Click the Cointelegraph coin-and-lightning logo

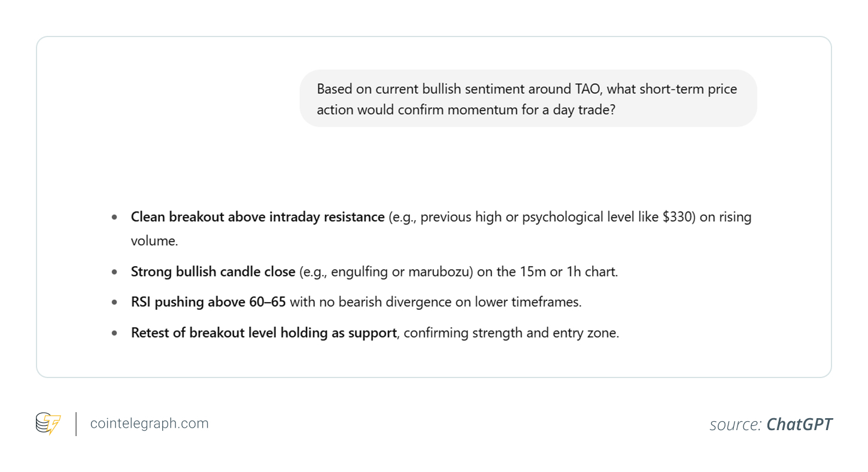48,424
